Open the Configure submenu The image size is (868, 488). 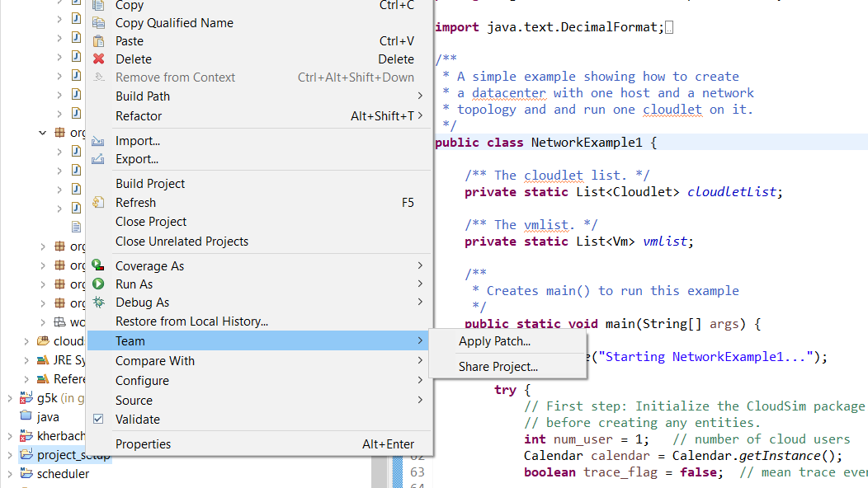click(259, 380)
